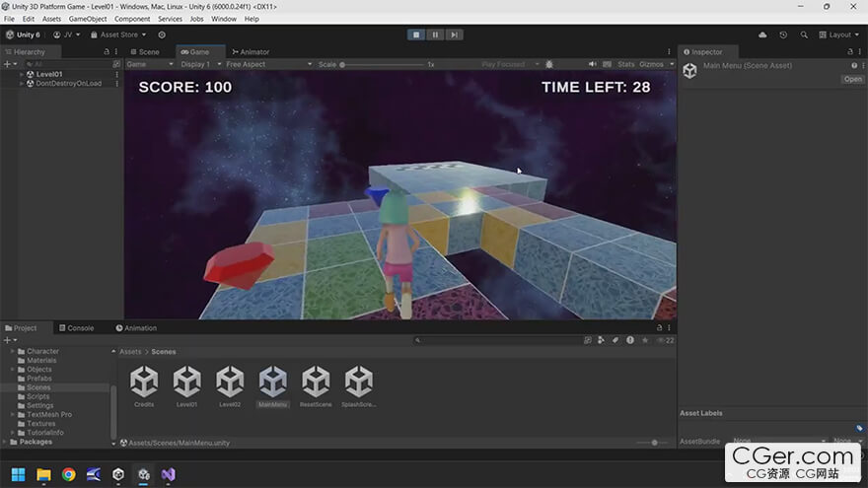Adjust the Game view Scale slider
The width and height of the screenshot is (868, 488).
click(382, 65)
